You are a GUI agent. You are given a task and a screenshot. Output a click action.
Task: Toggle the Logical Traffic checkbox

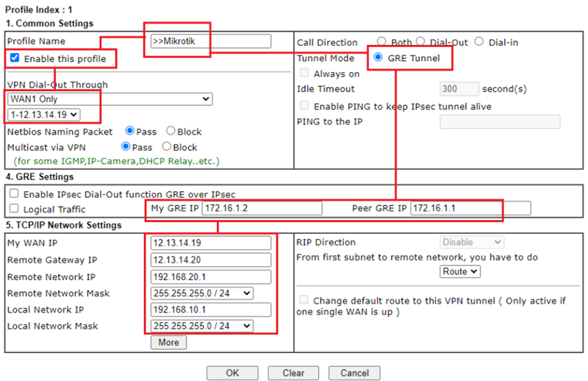[x=13, y=210]
